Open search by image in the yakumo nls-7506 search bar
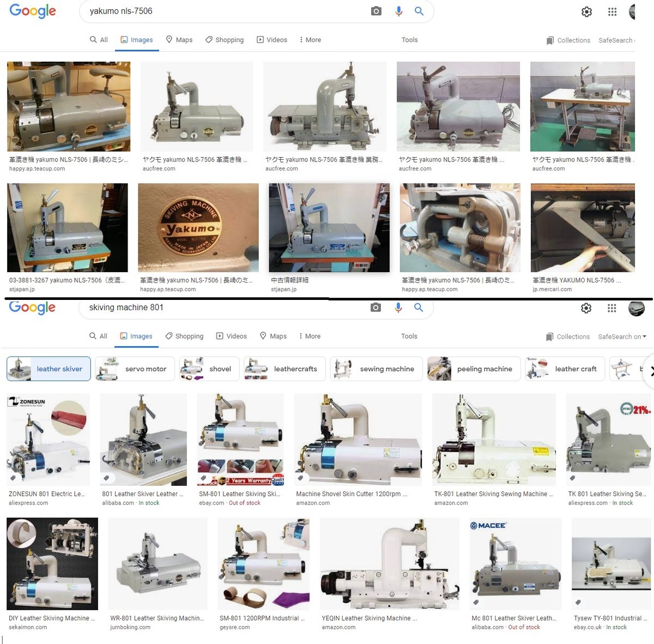This screenshot has height=644, width=654. (x=376, y=11)
